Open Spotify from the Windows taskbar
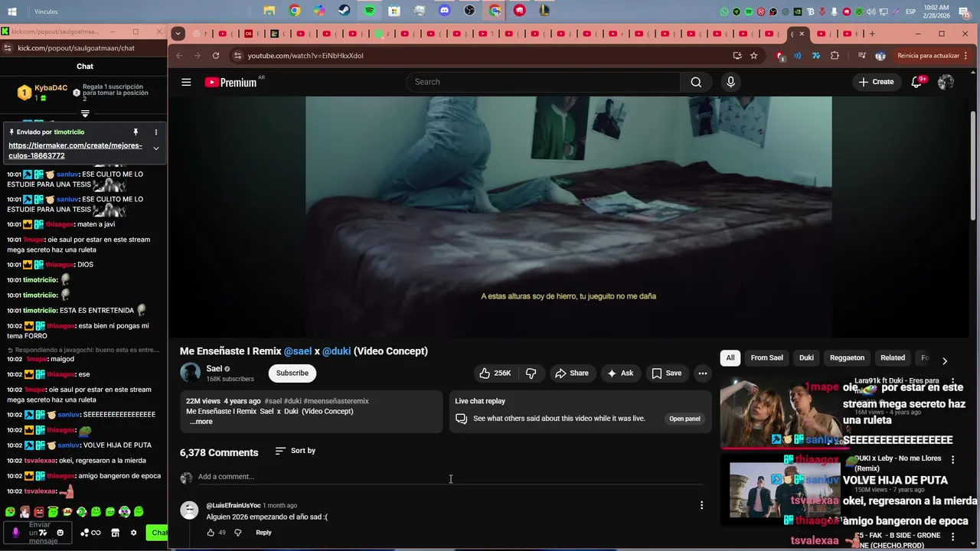The height and width of the screenshot is (551, 980). click(369, 11)
